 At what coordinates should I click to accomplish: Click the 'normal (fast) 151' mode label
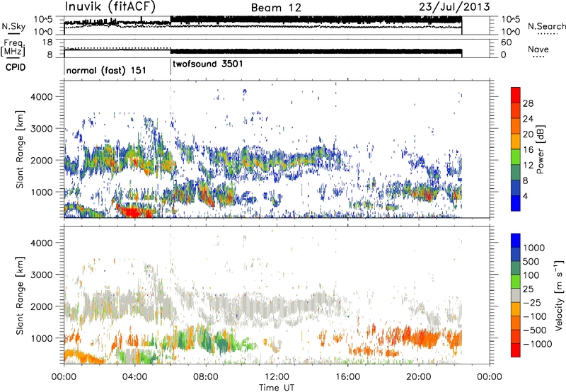pyautogui.click(x=106, y=70)
